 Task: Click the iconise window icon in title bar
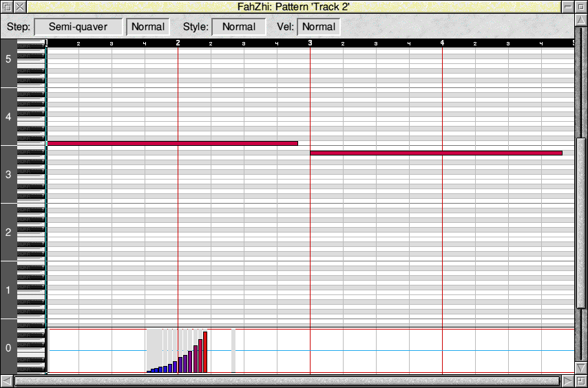pos(567,7)
